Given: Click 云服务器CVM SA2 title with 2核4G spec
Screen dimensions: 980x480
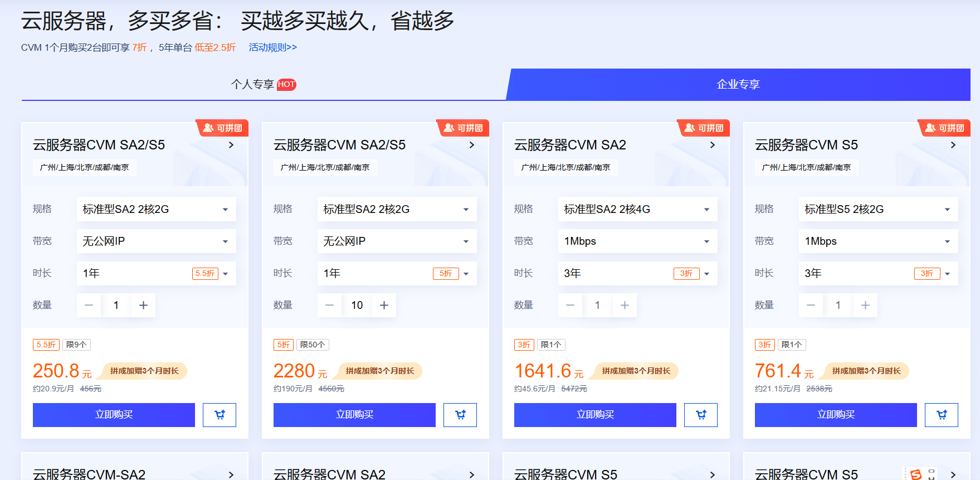Looking at the screenshot, I should pyautogui.click(x=570, y=145).
